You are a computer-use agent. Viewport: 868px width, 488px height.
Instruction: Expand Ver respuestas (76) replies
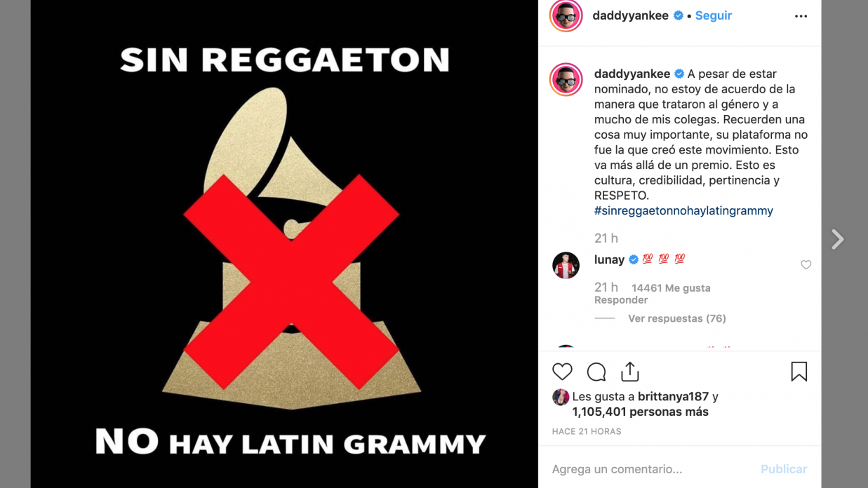click(x=677, y=318)
